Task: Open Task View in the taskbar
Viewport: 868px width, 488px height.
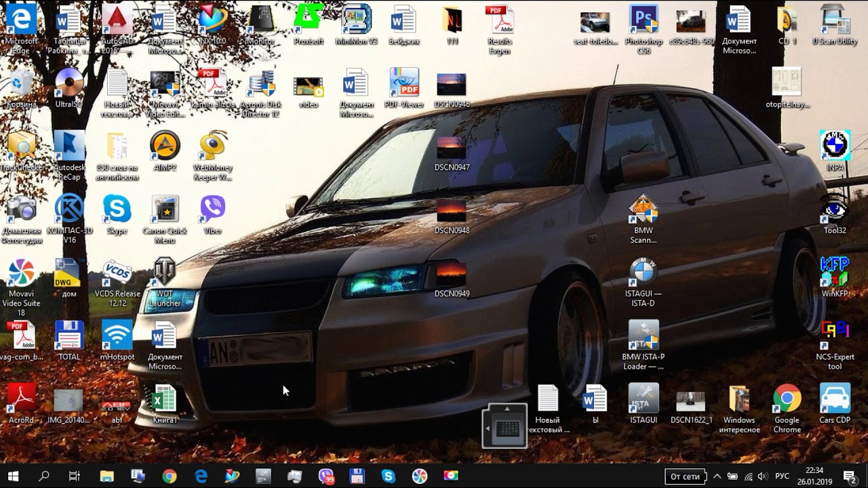Action: pos(75,476)
